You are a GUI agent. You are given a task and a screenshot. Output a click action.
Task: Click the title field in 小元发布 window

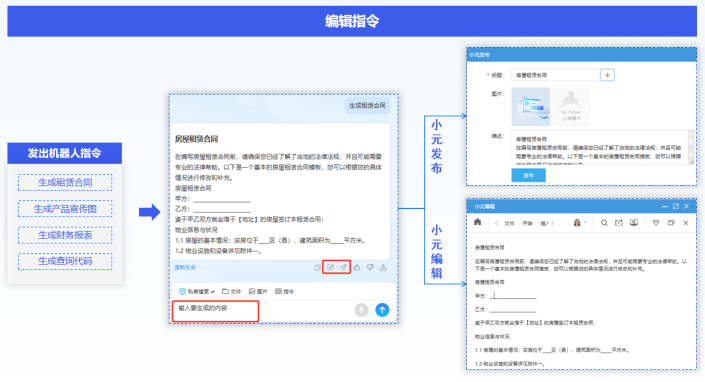[554, 75]
